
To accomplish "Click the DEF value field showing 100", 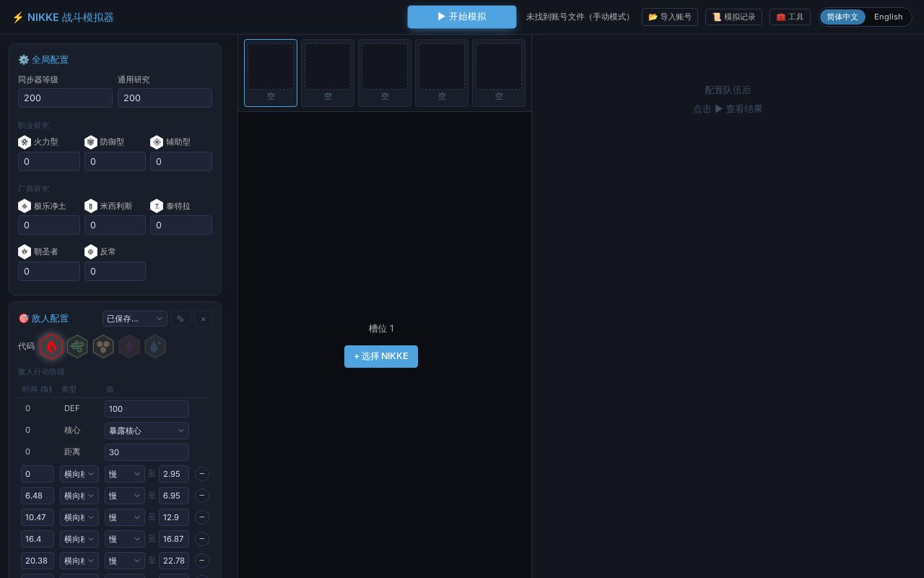I will pyautogui.click(x=147, y=409).
